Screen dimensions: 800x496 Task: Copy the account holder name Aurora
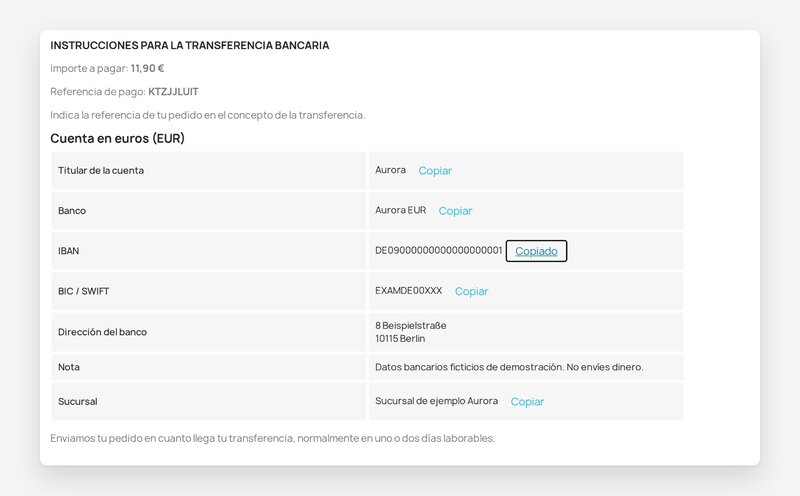435,170
